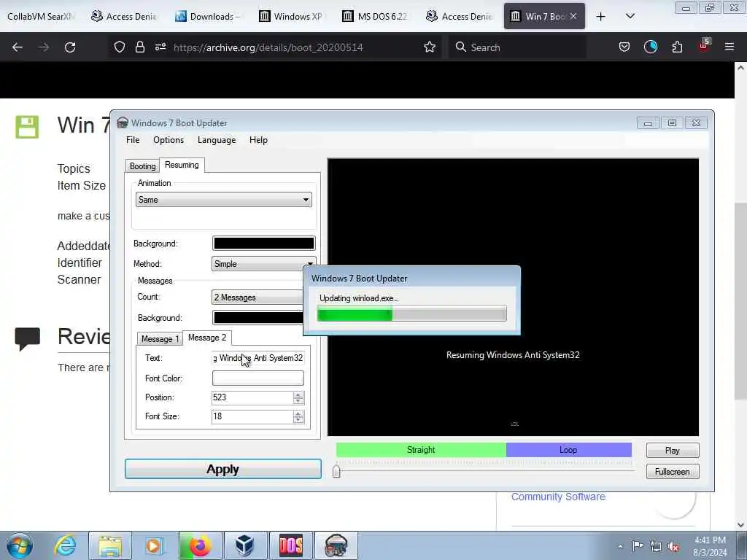Click the blue Loop animation segment

568,449
